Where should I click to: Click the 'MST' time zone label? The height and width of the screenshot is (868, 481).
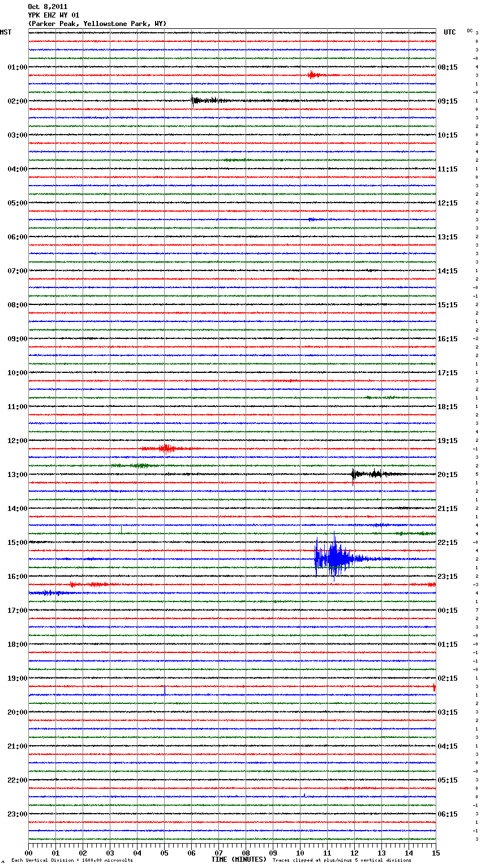(x=6, y=32)
